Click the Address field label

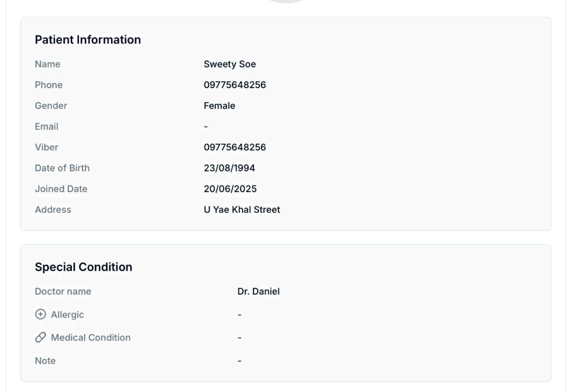(53, 210)
